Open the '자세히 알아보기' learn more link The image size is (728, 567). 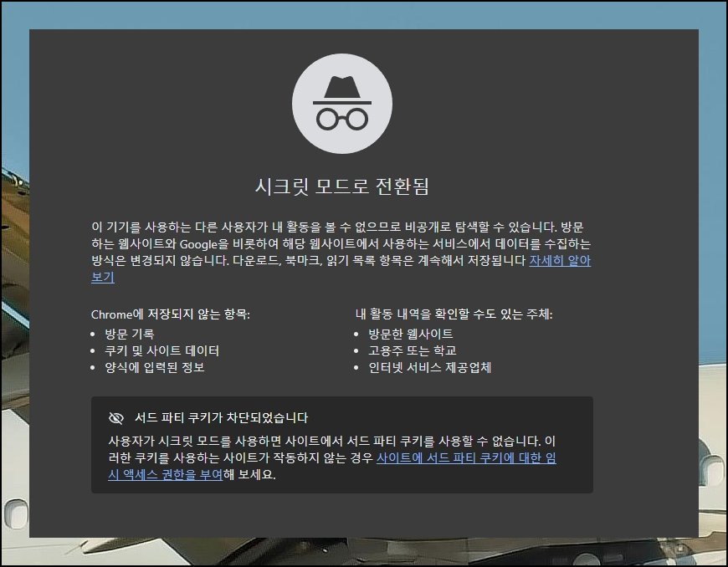tap(560, 261)
